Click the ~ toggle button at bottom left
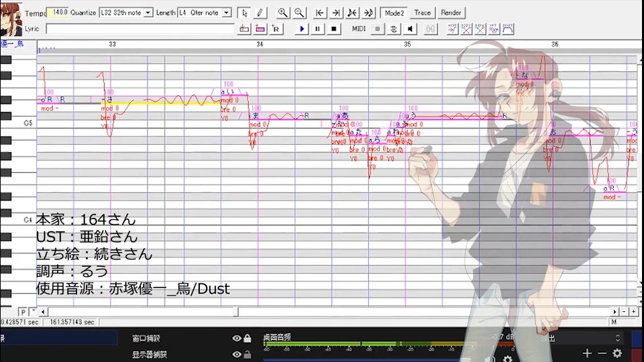This screenshot has width=644, height=362. click(x=33, y=312)
